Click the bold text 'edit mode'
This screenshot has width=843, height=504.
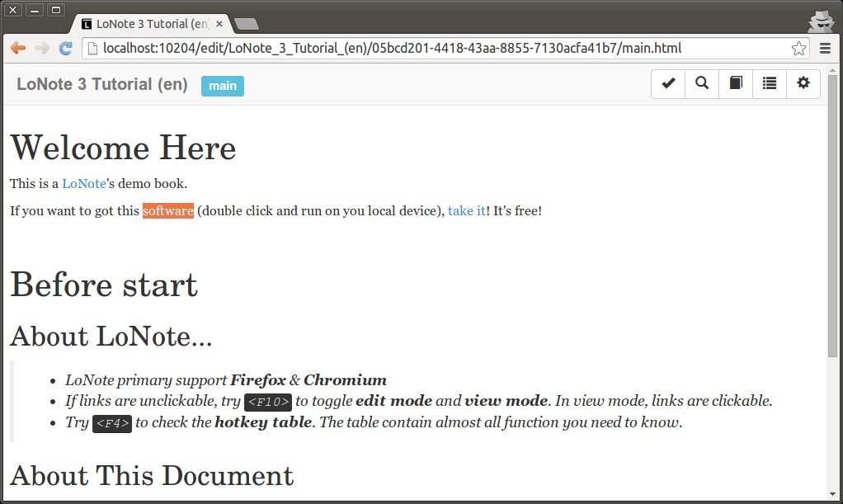(x=394, y=401)
